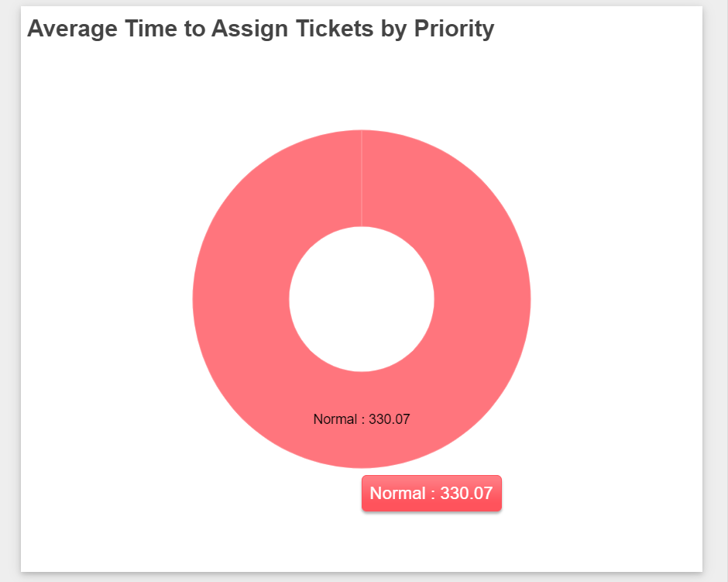Click the chart title heading text

[x=260, y=29]
